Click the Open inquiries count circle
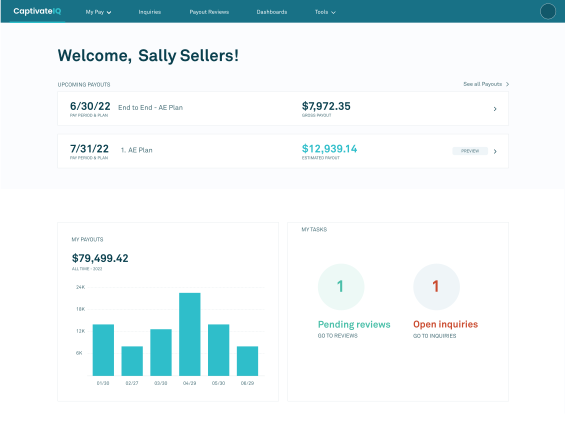Viewport: 565px width, 434px height. pyautogui.click(x=436, y=287)
